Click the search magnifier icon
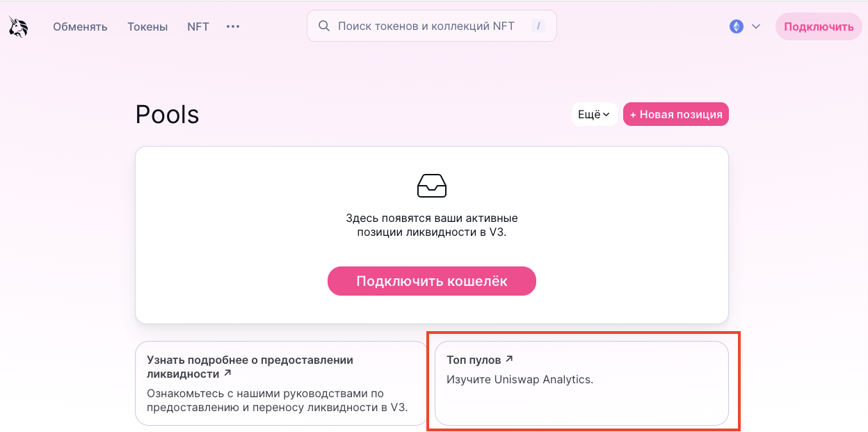Viewport: 868px width, 432px height. coord(323,26)
